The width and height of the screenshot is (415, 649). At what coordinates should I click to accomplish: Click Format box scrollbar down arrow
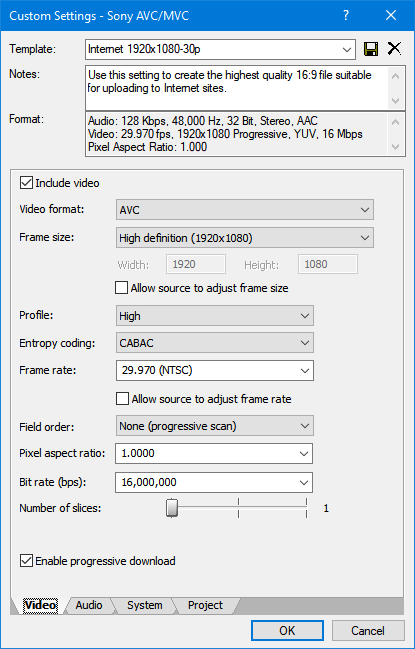click(x=396, y=147)
